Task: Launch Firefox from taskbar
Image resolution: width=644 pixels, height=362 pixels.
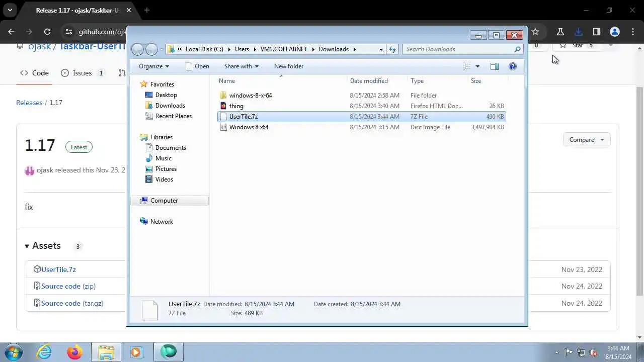Action: [75, 352]
